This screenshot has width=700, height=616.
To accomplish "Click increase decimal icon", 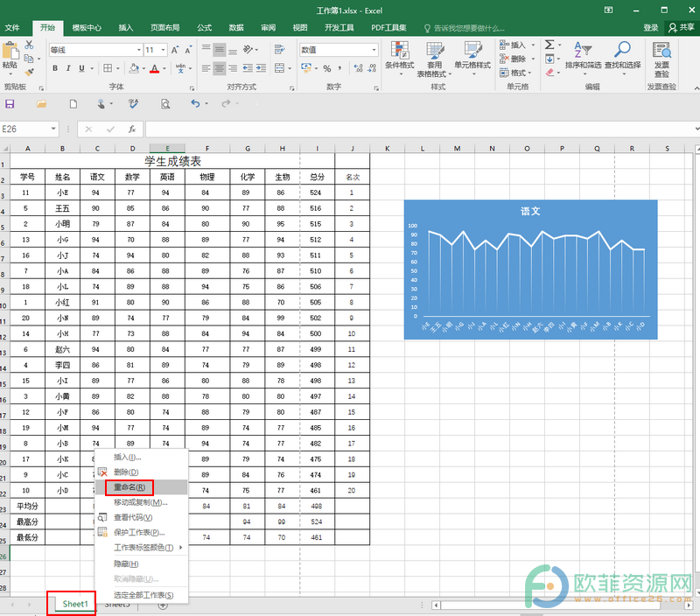I will (x=358, y=68).
